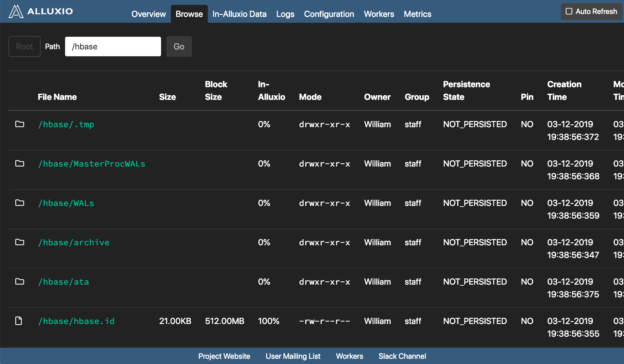Click the Pin column header
This screenshot has width=624, height=364.
coord(527,97)
